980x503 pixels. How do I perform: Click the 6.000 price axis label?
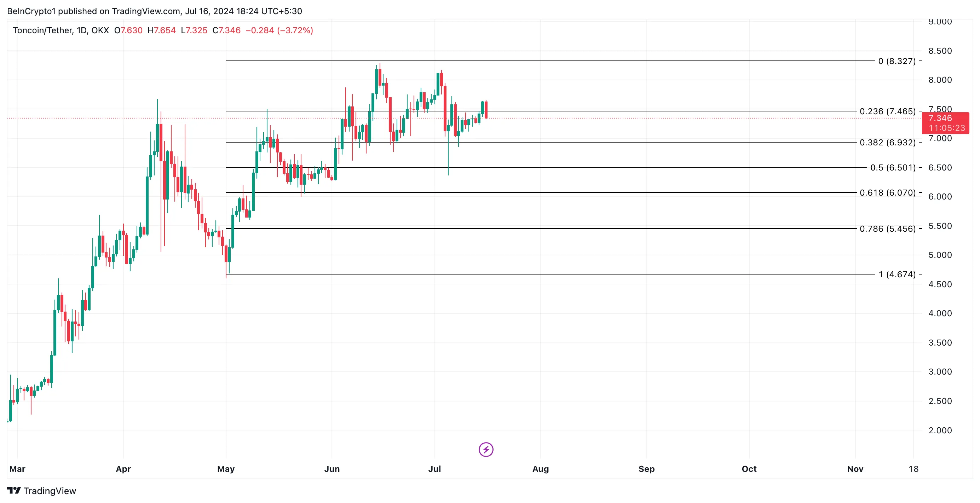[940, 197]
